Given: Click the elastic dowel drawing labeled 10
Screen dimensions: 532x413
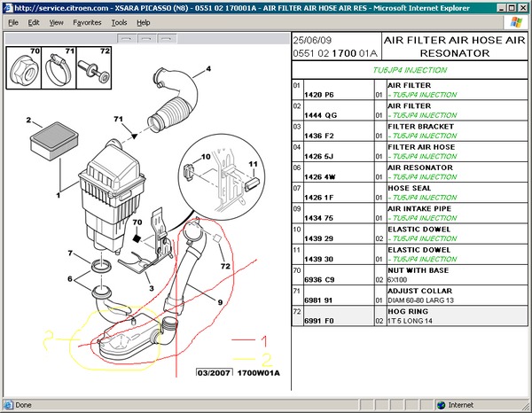Looking at the screenshot, I should [x=189, y=171].
